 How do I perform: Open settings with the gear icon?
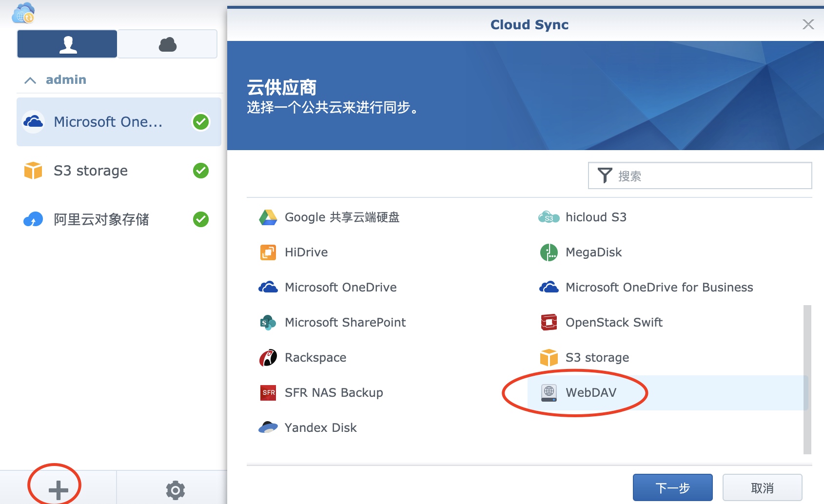click(x=176, y=490)
